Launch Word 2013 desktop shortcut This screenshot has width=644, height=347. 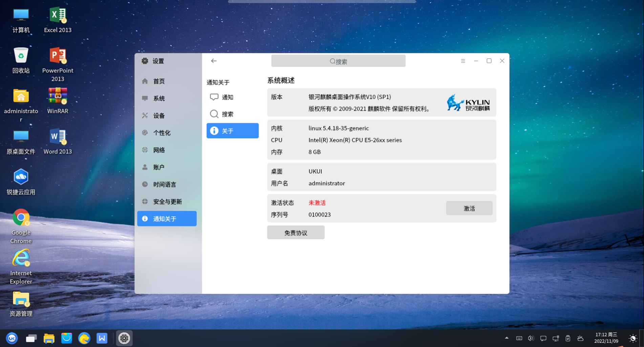pyautogui.click(x=58, y=142)
